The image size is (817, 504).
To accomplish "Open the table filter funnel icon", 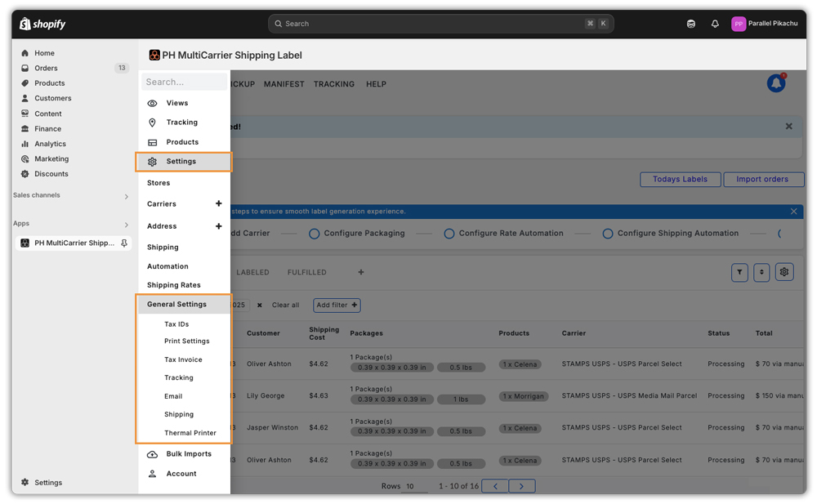I will click(739, 272).
